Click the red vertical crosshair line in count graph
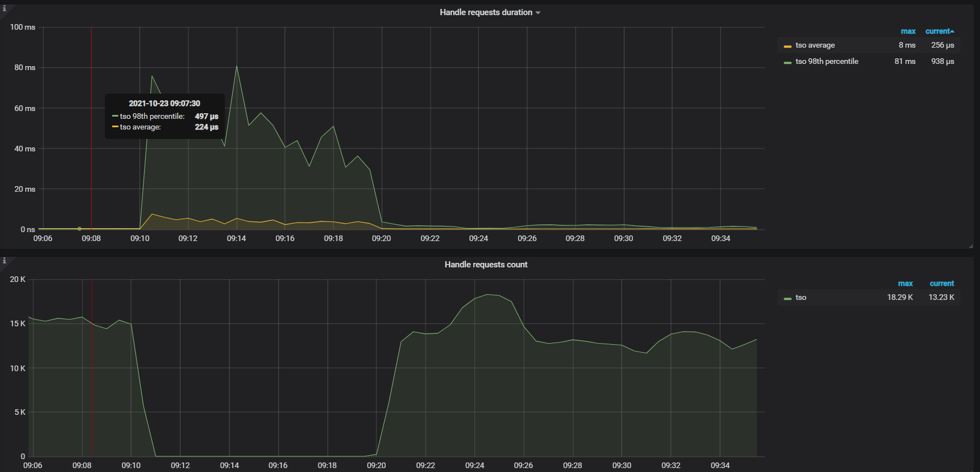This screenshot has width=980, height=472. [x=92, y=367]
